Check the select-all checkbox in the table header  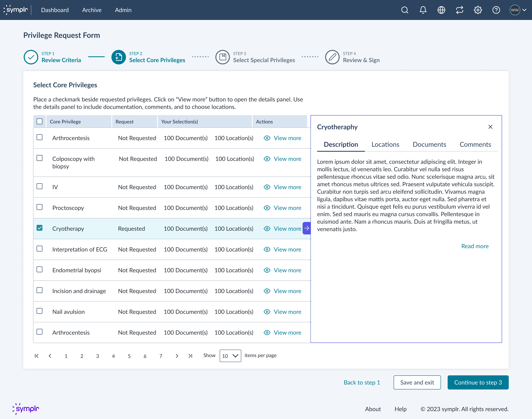point(39,121)
